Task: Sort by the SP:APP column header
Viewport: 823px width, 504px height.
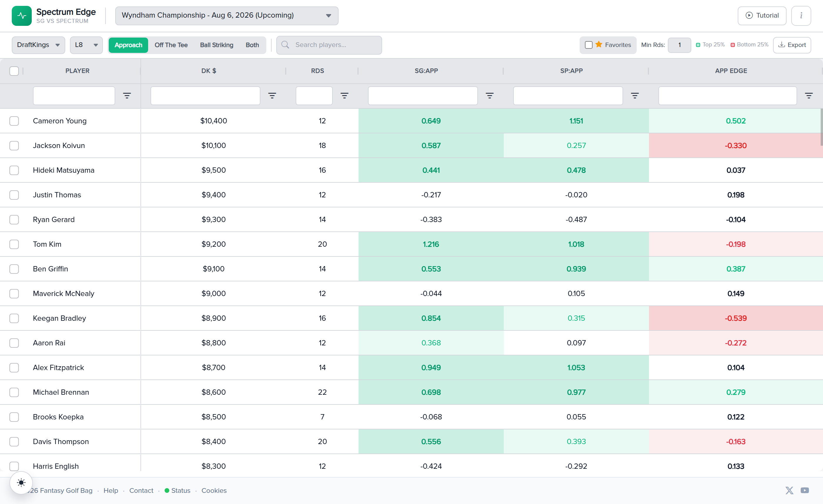Action: [x=571, y=71]
